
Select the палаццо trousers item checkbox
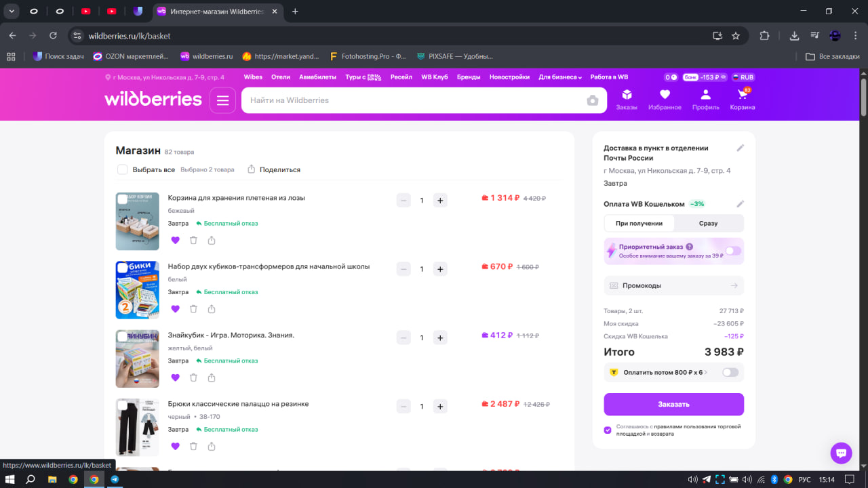point(123,405)
